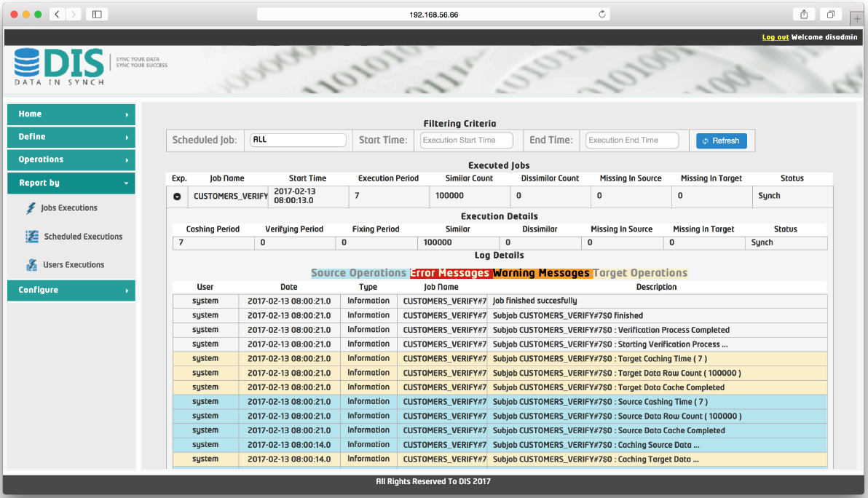
Task: Open Jobs Executions lightning icon
Action: (x=31, y=208)
